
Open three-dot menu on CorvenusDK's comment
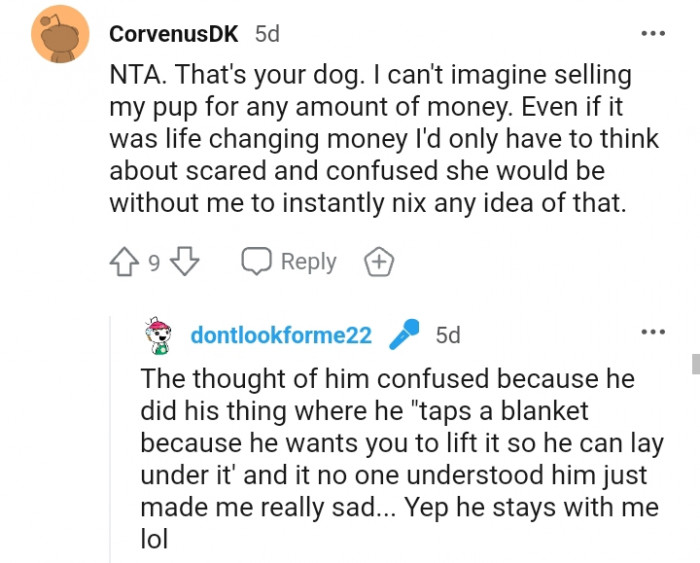tap(652, 33)
